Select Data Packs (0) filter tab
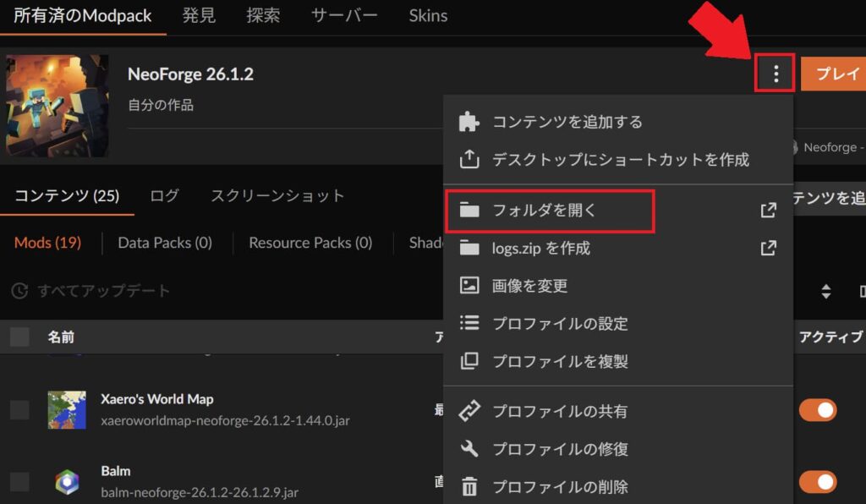 (x=165, y=243)
